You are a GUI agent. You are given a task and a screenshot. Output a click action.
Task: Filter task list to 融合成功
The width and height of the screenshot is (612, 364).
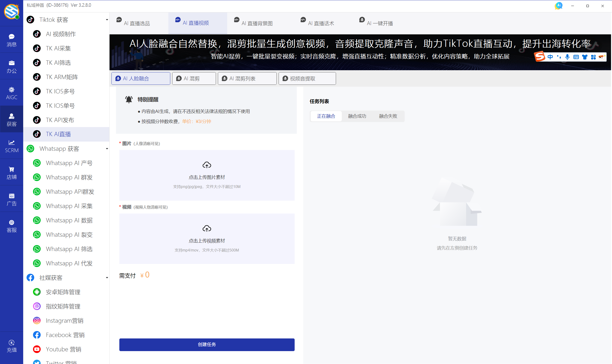(x=357, y=116)
